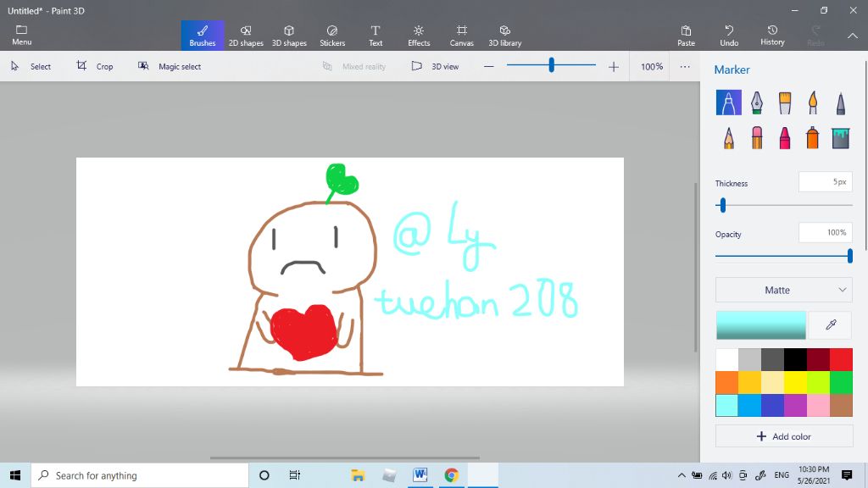Click the Add color button
The width and height of the screenshot is (868, 488).
pos(784,436)
